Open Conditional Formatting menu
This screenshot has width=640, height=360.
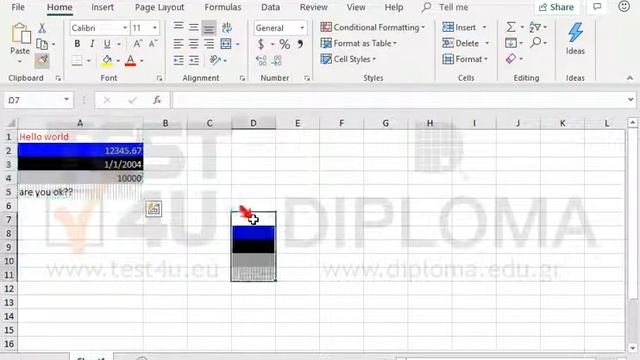373,27
